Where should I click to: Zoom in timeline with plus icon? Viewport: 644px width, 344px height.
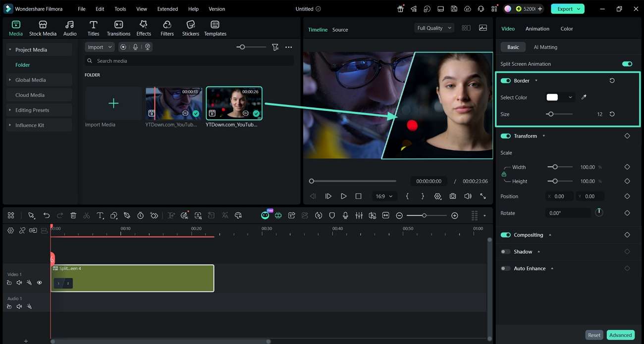tap(455, 215)
